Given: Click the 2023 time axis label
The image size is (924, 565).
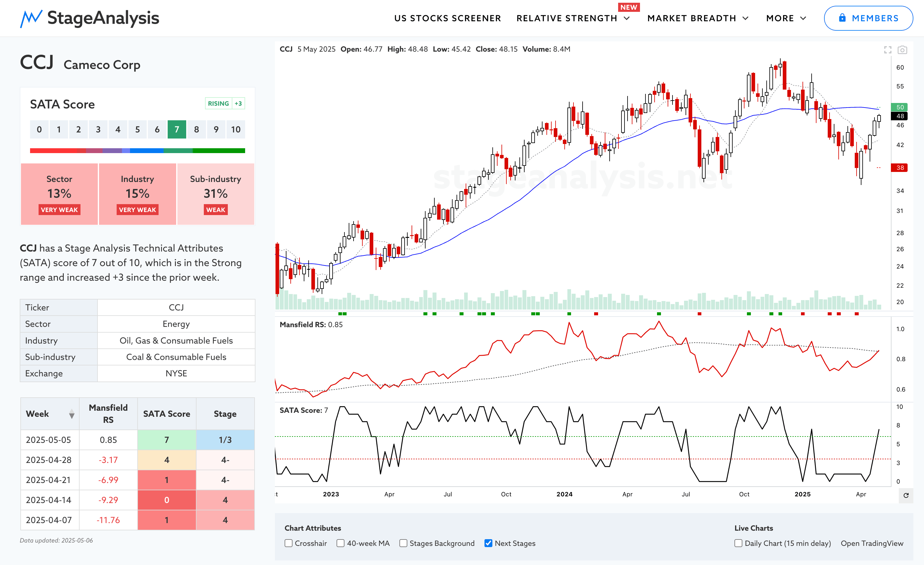Looking at the screenshot, I should click(x=331, y=494).
